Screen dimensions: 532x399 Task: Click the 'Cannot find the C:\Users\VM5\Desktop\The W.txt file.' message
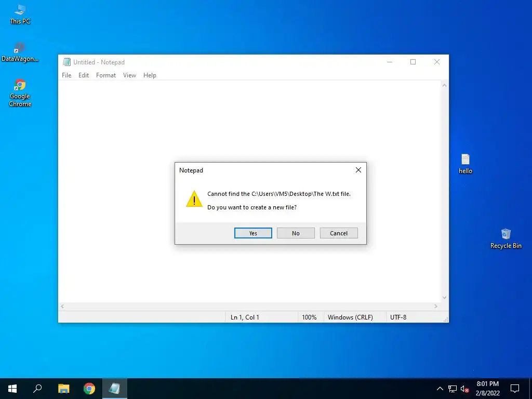click(279, 194)
